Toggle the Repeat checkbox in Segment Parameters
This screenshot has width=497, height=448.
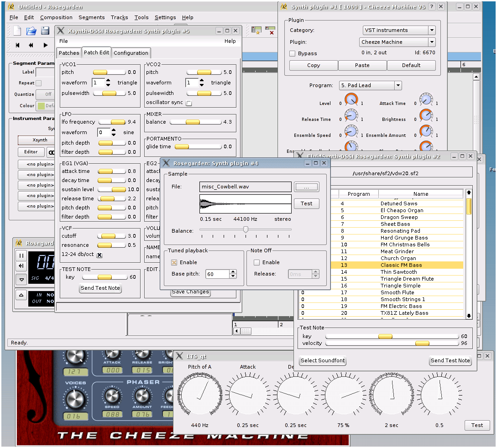(39, 83)
